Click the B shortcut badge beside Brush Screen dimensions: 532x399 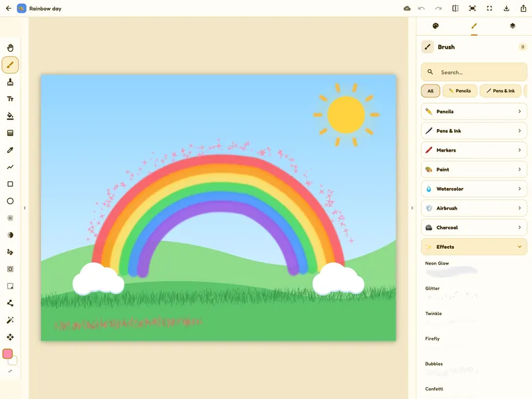[523, 47]
